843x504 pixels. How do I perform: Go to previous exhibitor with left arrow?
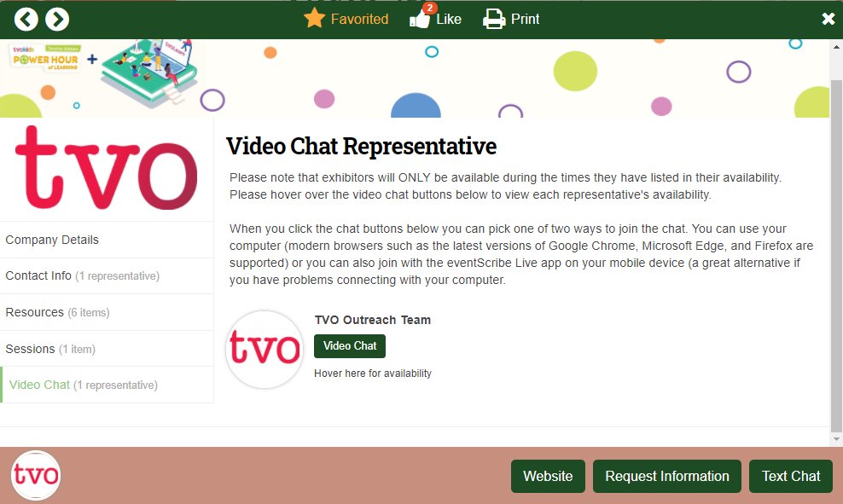coord(26,20)
